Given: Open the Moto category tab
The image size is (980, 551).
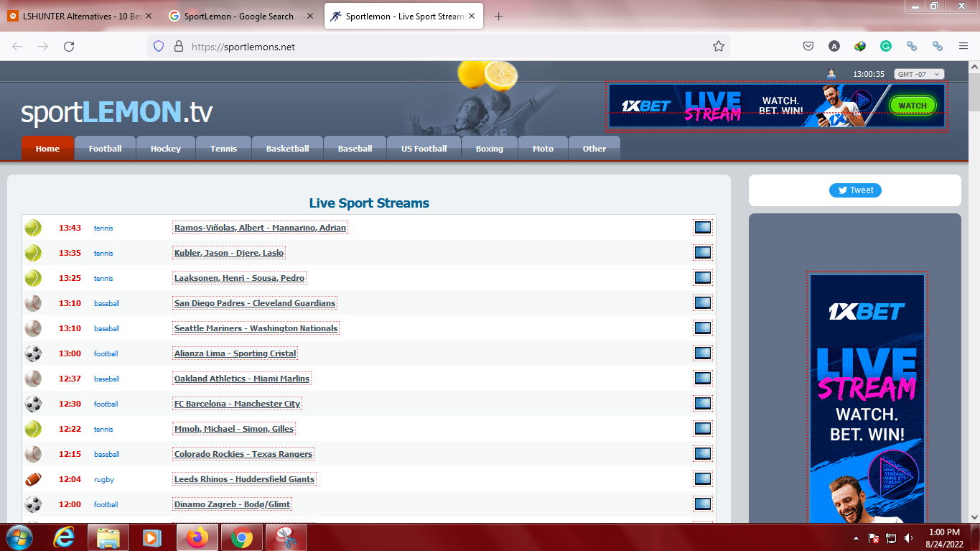Looking at the screenshot, I should pyautogui.click(x=543, y=149).
